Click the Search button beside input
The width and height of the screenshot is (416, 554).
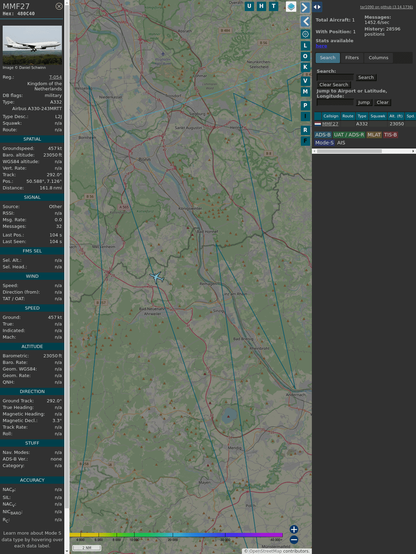coord(366,77)
